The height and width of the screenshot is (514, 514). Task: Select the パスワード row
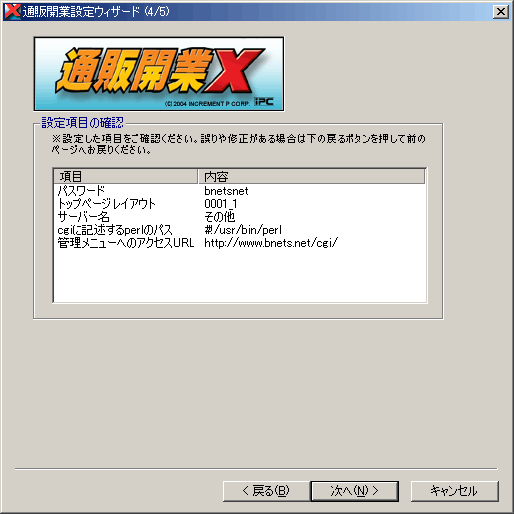(x=240, y=191)
